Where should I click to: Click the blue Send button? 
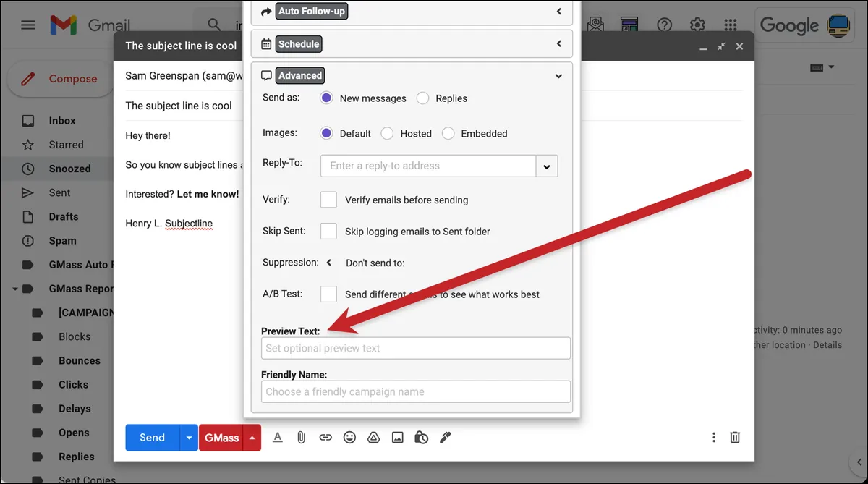[x=152, y=437]
